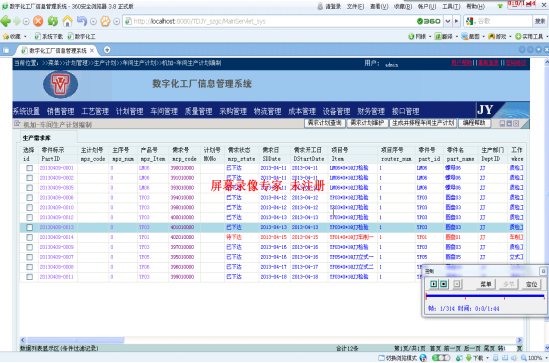549x363 pixels.
Task: Click the tab list icon left of the tabs
Action: point(6,50)
